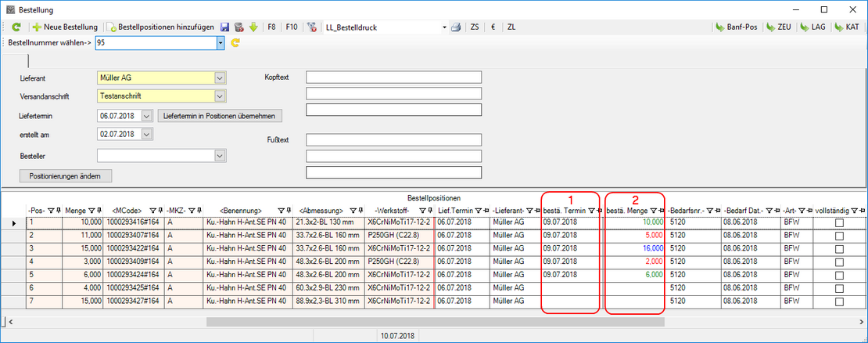This screenshot has width=868, height=343.
Task: Click the green refresh icon in toolbar
Action: tap(16, 27)
